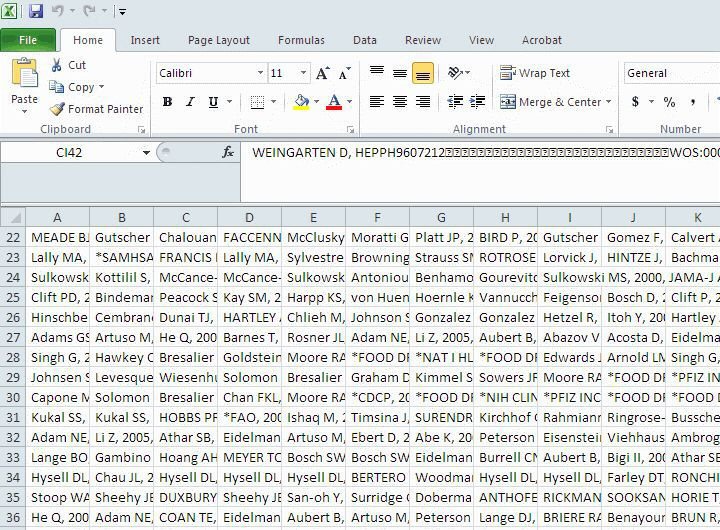Viewport: 720px width, 530px height.
Task: Click the Copy button
Action: (72, 87)
